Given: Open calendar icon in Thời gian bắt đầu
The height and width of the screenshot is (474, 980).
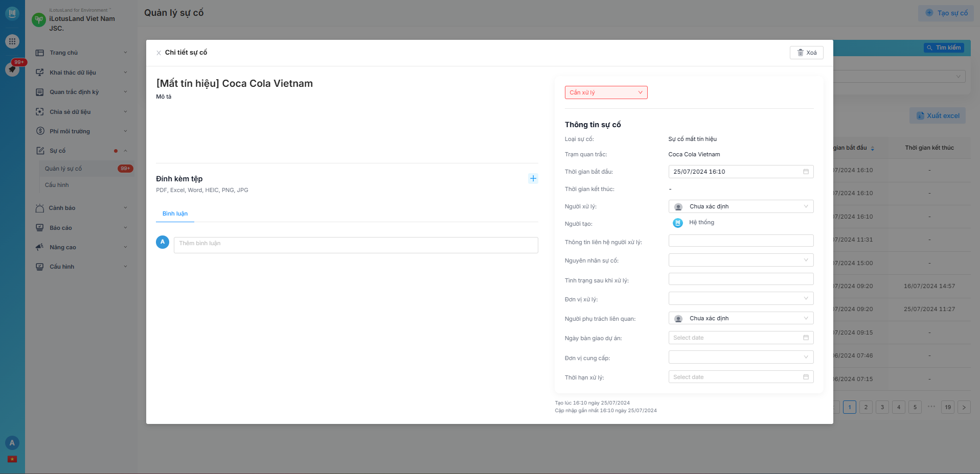Looking at the screenshot, I should (x=806, y=172).
